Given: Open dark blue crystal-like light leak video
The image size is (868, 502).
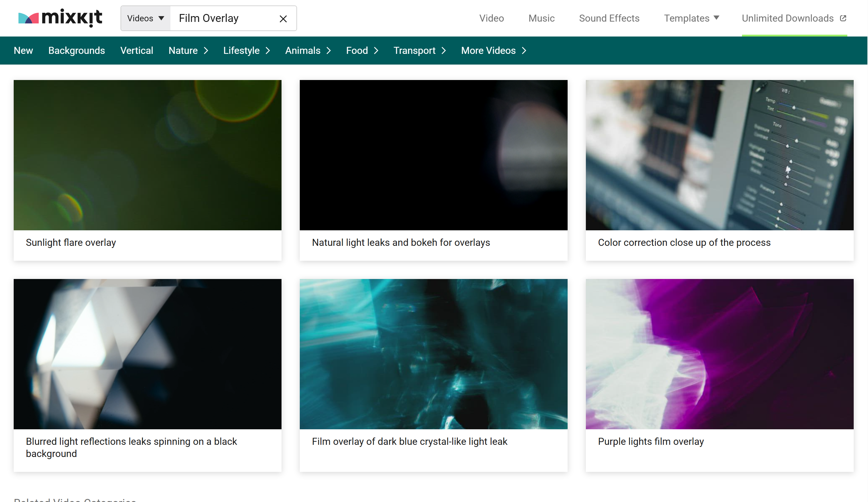Looking at the screenshot, I should click(x=433, y=354).
